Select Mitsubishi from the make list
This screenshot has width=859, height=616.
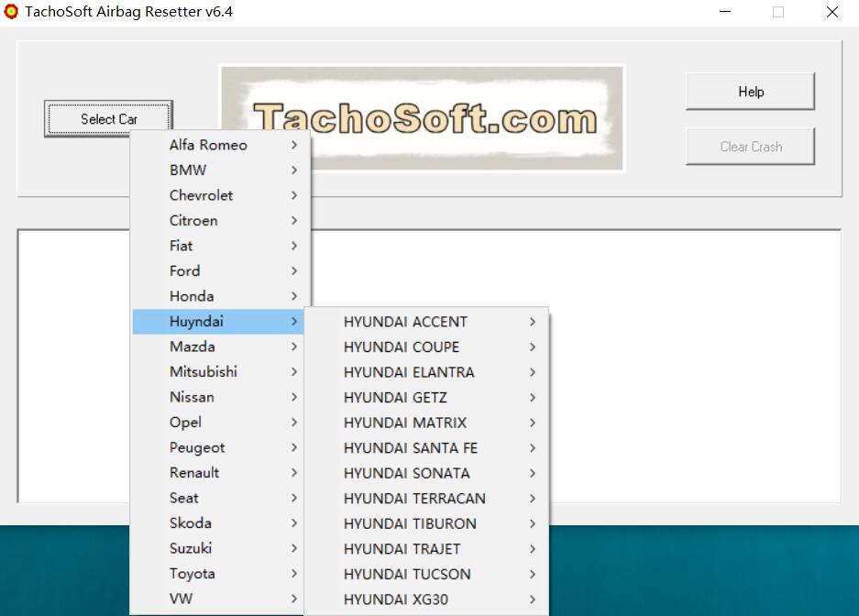tap(218, 372)
